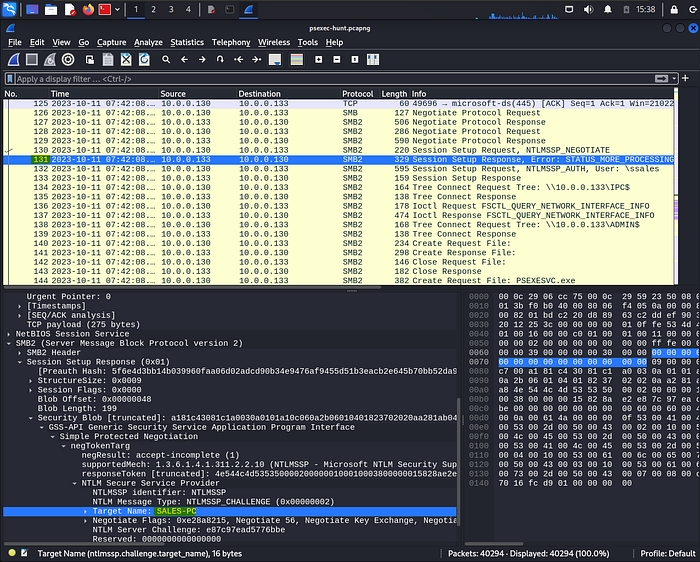Open the Analyze menu
700x562 pixels.
(x=148, y=43)
